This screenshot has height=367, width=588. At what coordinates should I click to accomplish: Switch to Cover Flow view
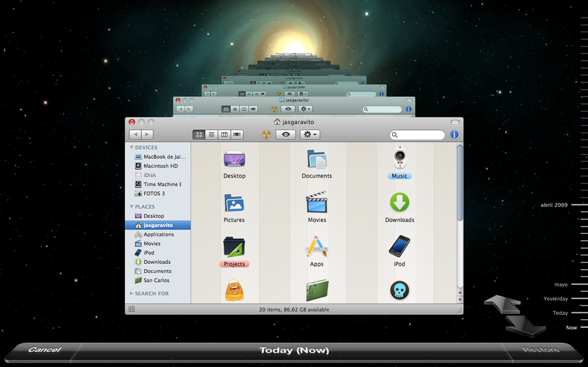point(237,135)
